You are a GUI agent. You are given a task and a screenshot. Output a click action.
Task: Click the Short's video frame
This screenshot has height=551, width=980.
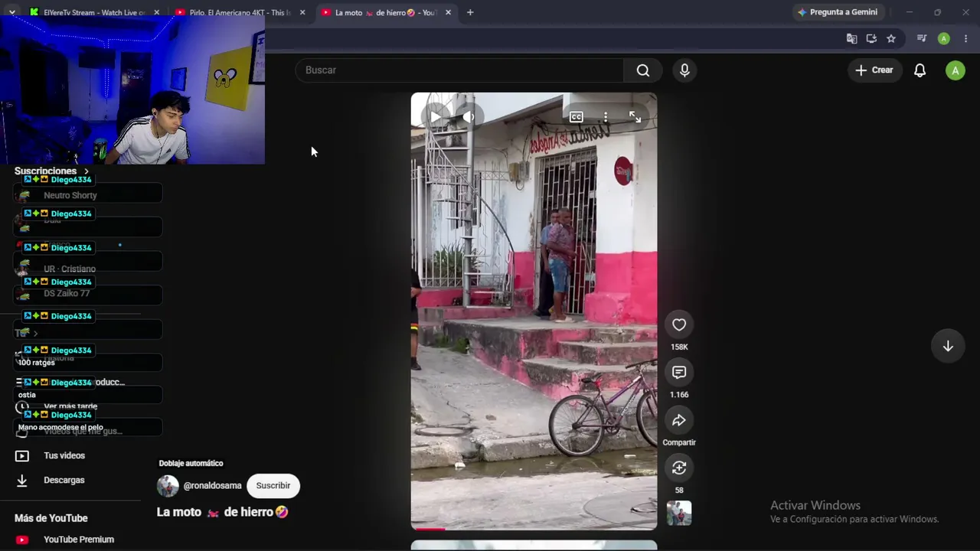534,311
